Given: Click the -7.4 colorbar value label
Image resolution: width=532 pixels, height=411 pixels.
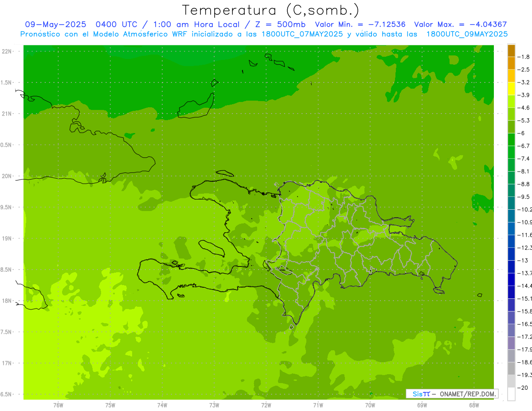Looking at the screenshot, I should 524,159.
